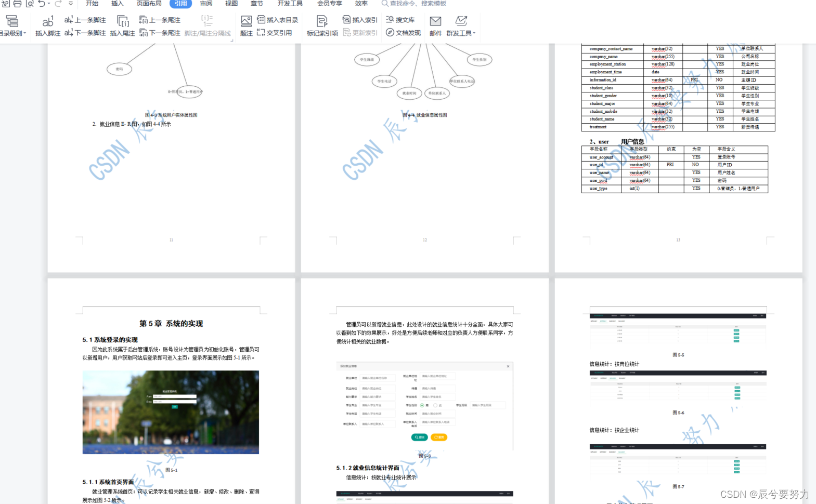Click text 信息统计：按企业统计
The image size is (816, 504).
click(614, 430)
